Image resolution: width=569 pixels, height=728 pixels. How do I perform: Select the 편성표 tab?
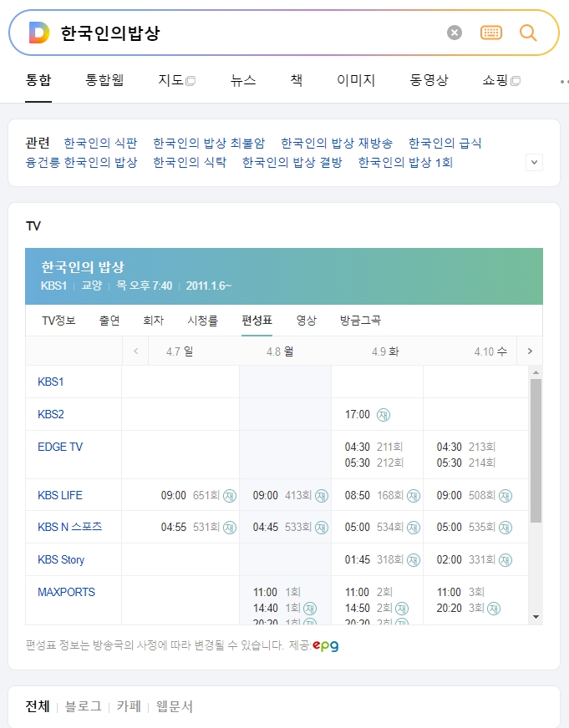257,321
